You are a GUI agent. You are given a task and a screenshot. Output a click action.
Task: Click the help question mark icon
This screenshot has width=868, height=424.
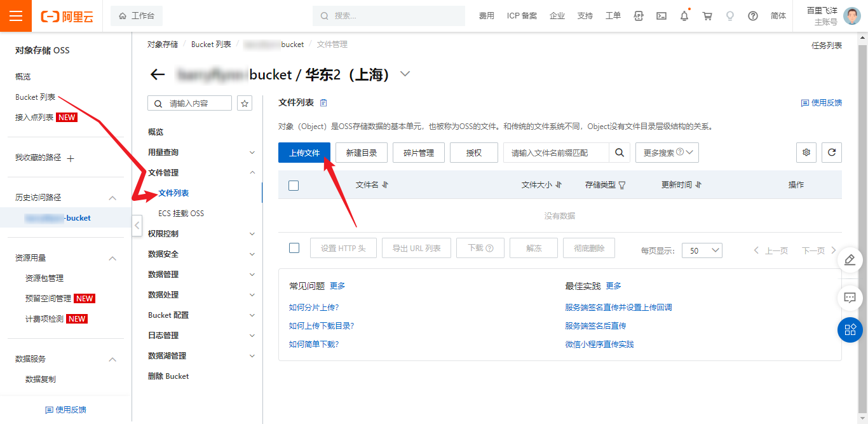(x=753, y=16)
